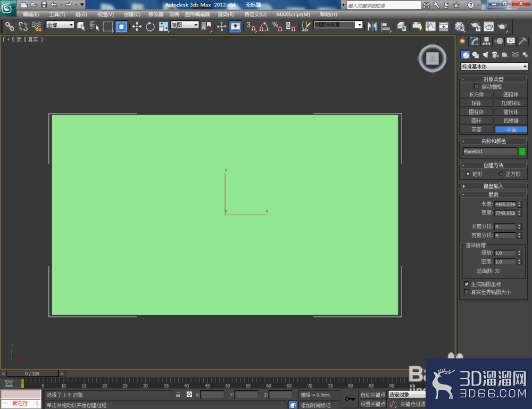Activate Select and Move tool
The width and height of the screenshot is (532, 409).
[137, 26]
